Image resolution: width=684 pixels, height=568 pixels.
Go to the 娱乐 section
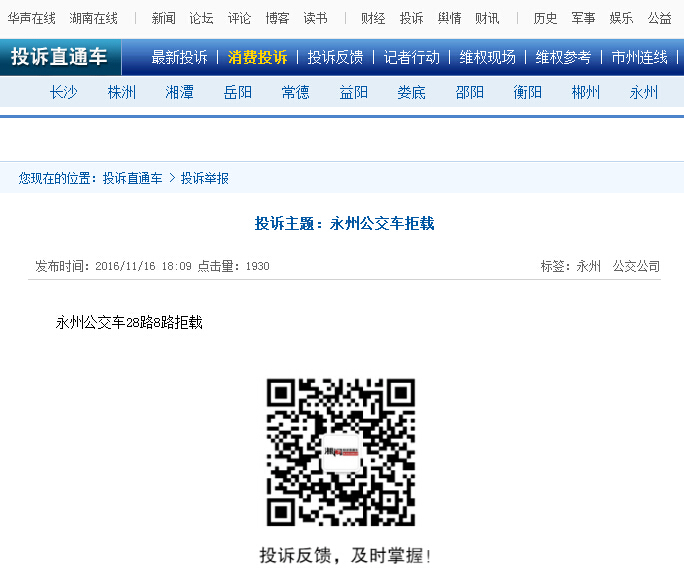[x=621, y=18]
